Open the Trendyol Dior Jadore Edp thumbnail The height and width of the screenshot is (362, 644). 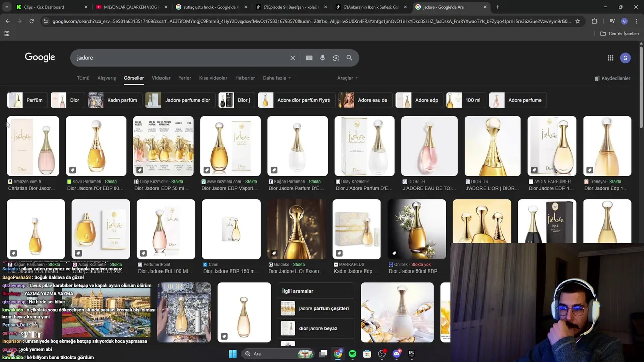(607, 146)
